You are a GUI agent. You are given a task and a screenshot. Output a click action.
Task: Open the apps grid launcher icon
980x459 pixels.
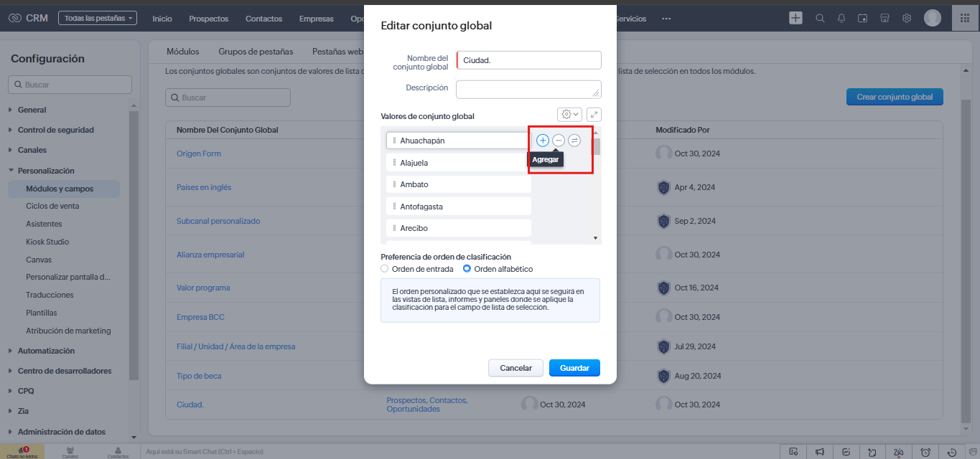click(x=966, y=19)
